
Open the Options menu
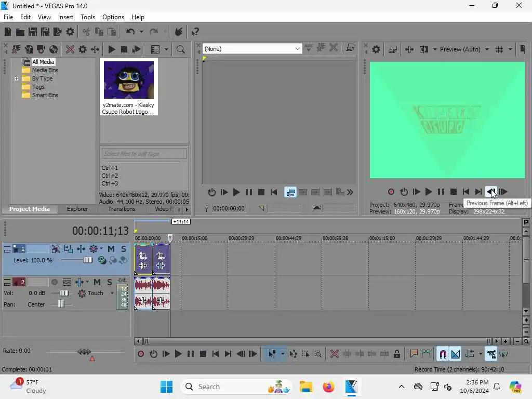(x=113, y=17)
